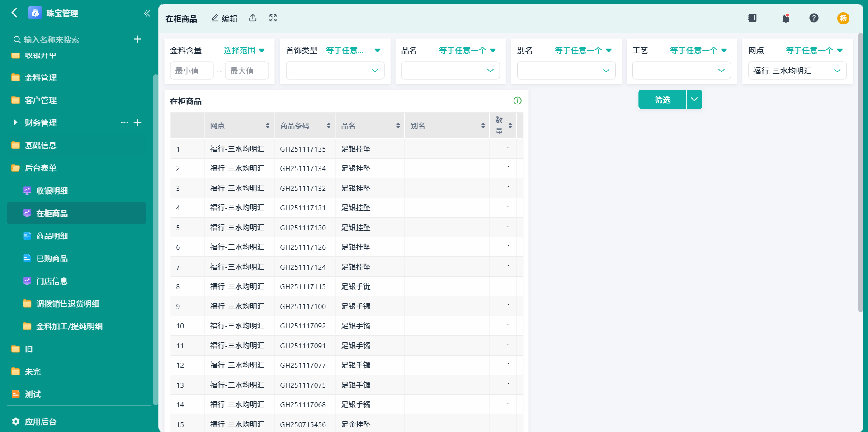The width and height of the screenshot is (868, 432).
Task: Sort table by 网点 column arrows
Action: pyautogui.click(x=268, y=126)
